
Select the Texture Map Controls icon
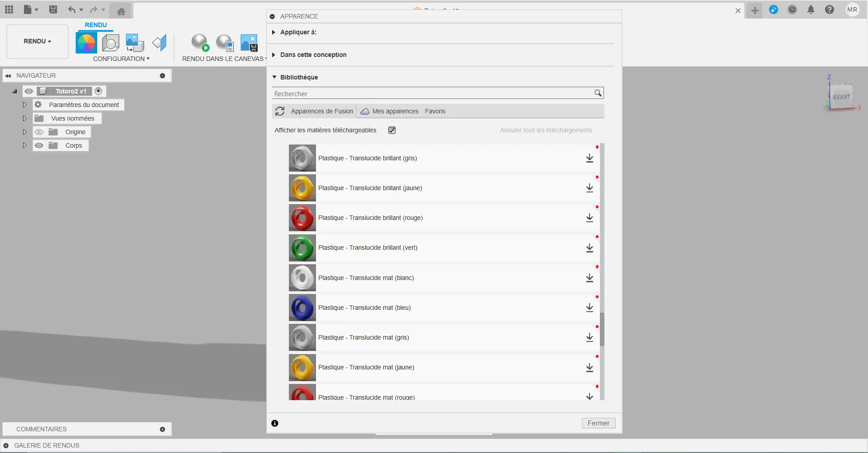tap(159, 43)
